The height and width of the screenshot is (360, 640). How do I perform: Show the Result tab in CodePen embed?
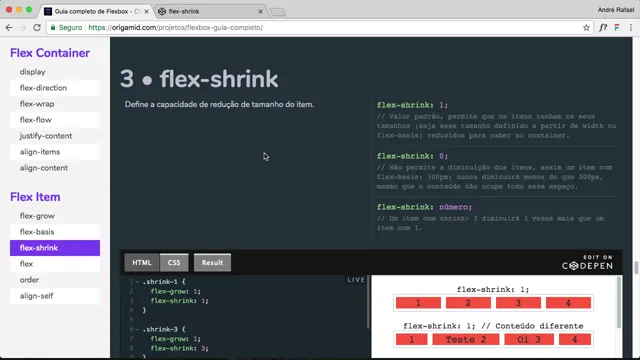(x=212, y=262)
